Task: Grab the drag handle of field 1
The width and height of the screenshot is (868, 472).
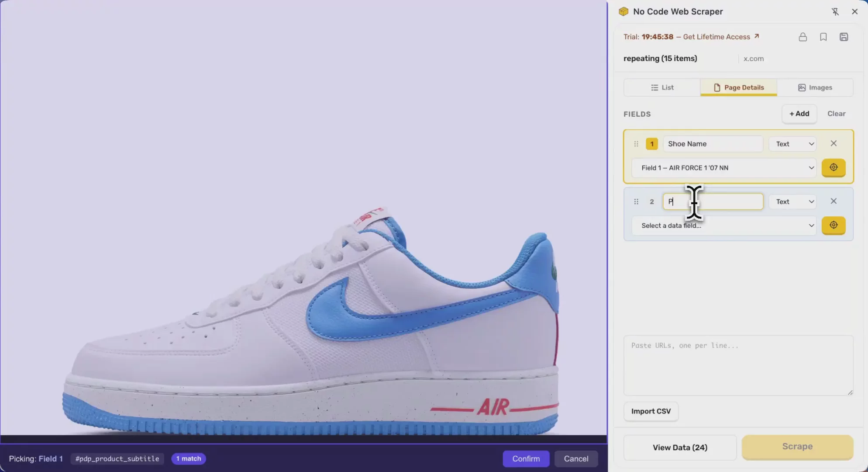Action: (636, 144)
